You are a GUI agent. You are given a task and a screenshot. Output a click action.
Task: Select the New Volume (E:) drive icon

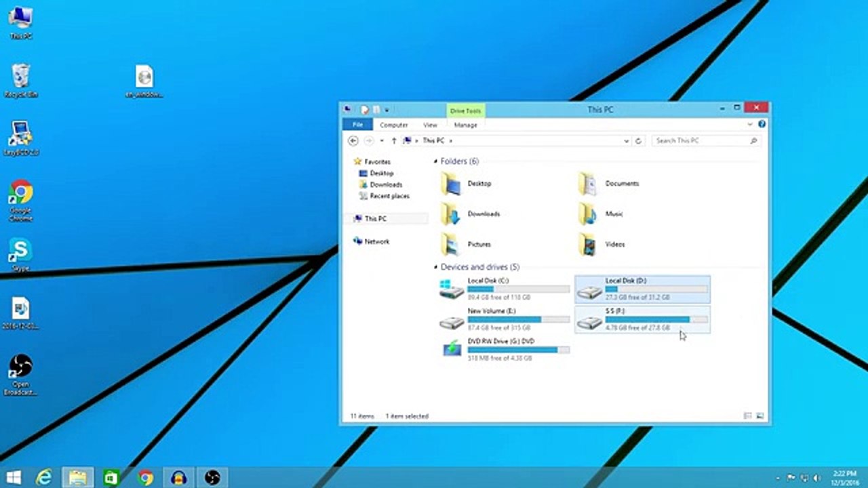click(451, 321)
